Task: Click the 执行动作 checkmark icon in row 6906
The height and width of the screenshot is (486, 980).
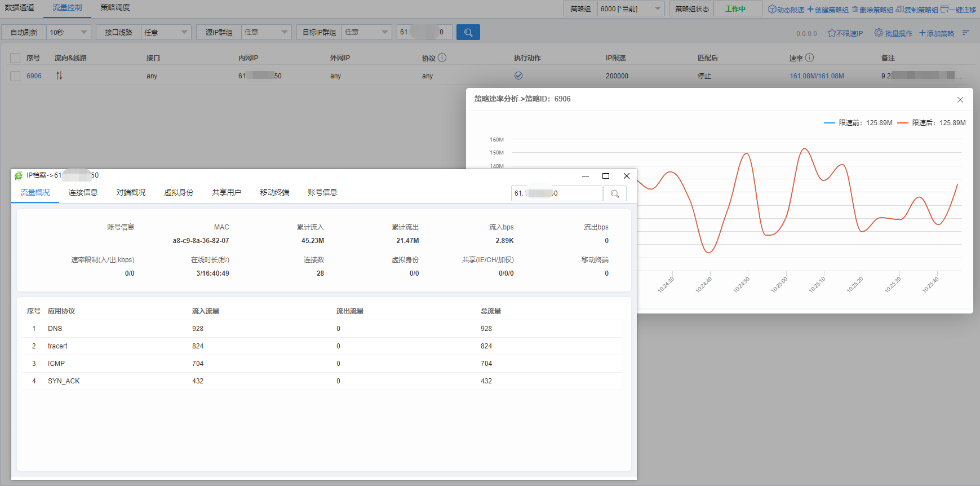Action: [x=518, y=76]
